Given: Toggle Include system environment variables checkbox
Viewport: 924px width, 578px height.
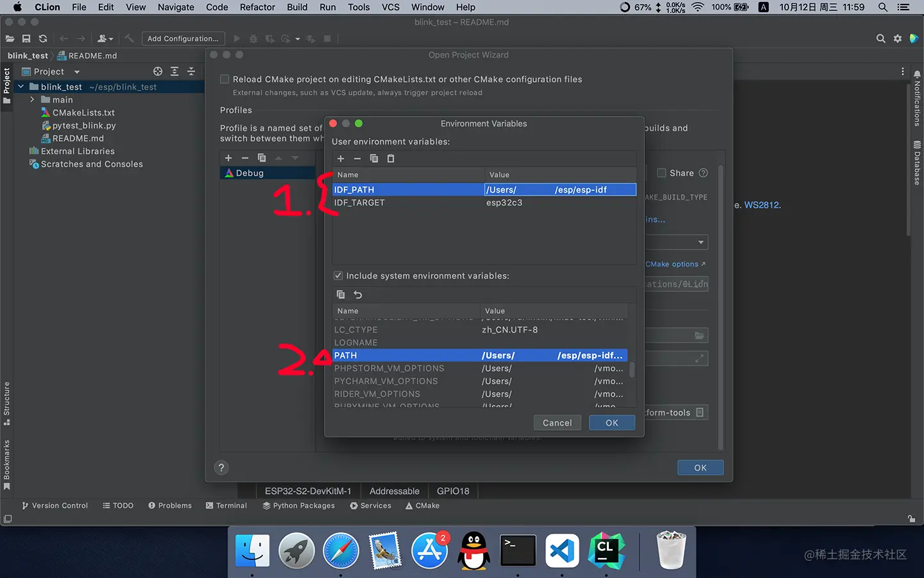Looking at the screenshot, I should (338, 276).
